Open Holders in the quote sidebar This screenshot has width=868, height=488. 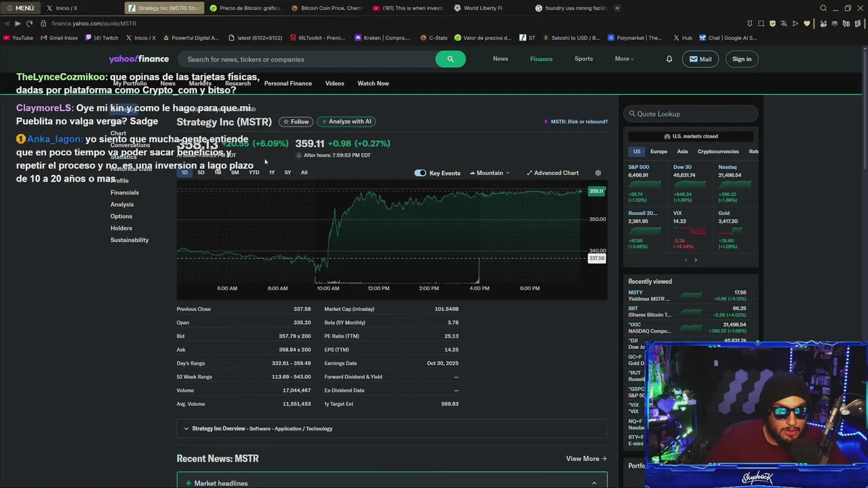(x=121, y=228)
